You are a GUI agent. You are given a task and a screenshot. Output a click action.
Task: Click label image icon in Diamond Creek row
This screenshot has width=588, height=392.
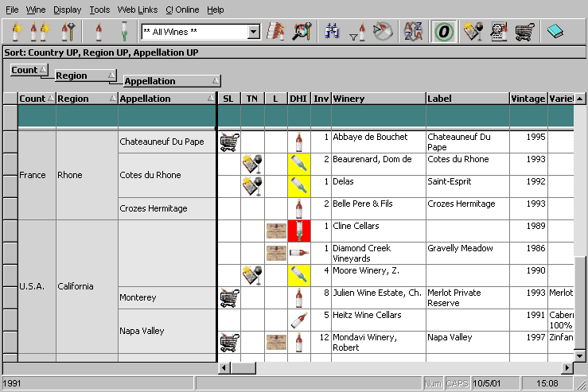(x=276, y=254)
